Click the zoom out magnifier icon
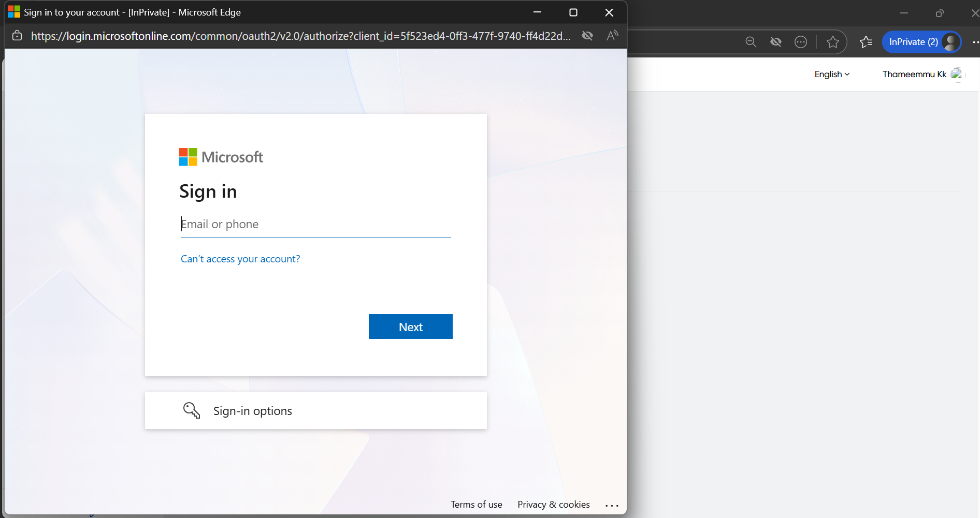The width and height of the screenshot is (980, 518). (751, 42)
